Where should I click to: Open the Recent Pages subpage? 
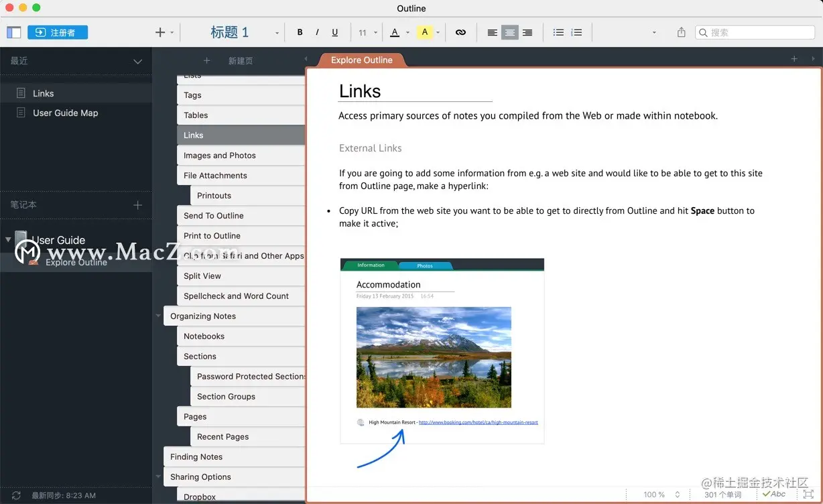(x=248, y=437)
